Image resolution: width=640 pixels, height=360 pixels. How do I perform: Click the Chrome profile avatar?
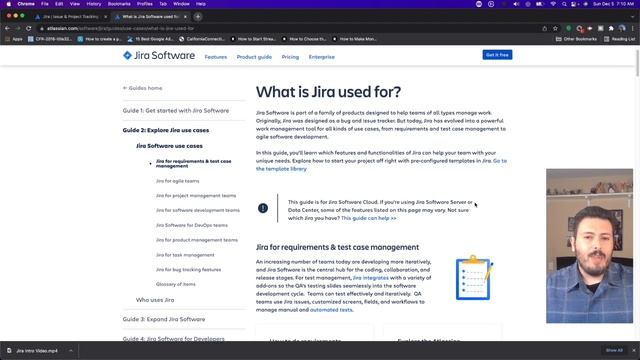click(622, 29)
